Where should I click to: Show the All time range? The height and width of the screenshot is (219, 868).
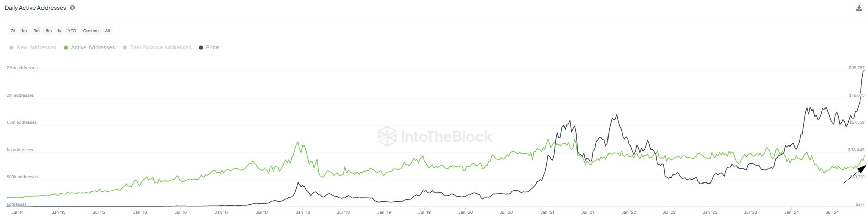(107, 31)
